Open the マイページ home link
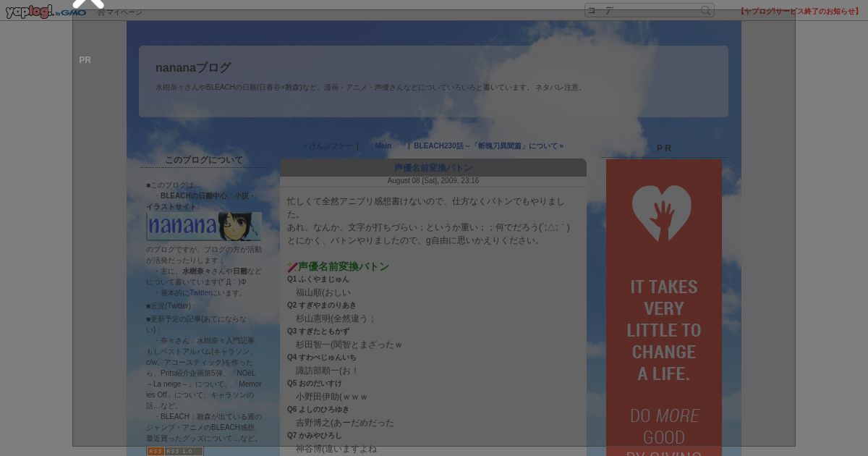868x456 pixels. point(120,12)
